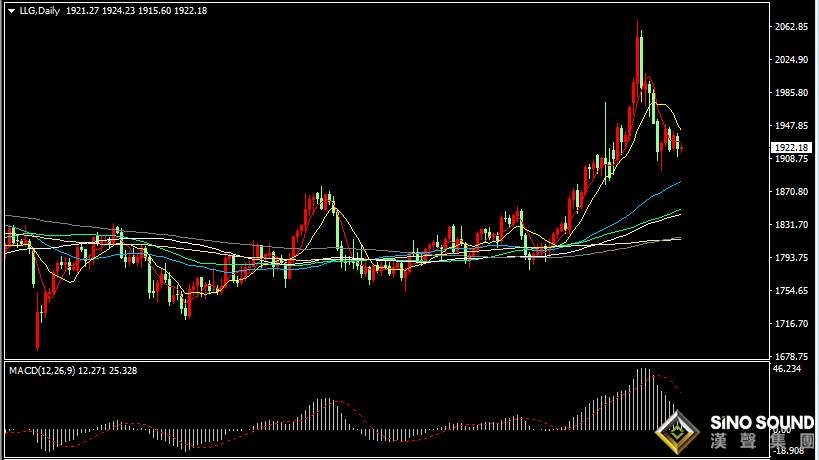The image size is (819, 460).
Task: Click the 1870.80 price axis label
Action: pyautogui.click(x=792, y=192)
